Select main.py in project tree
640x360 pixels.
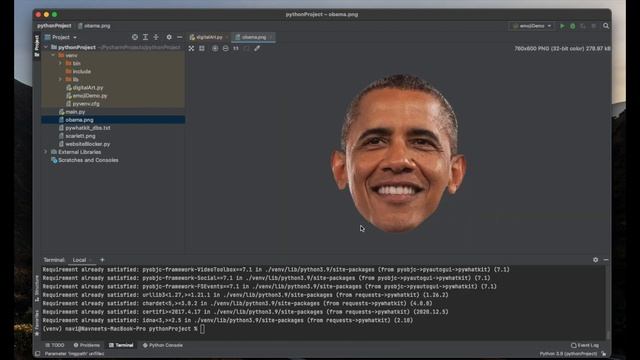[72, 111]
